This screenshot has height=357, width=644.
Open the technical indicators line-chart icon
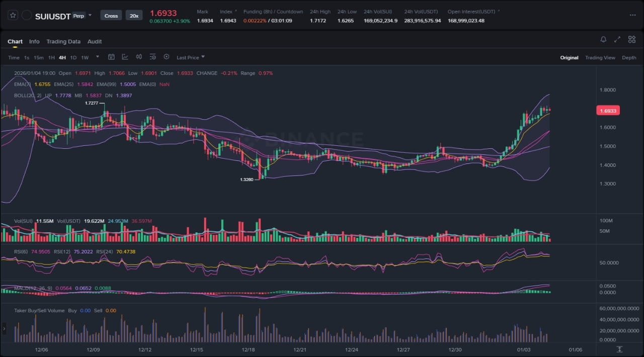125,57
